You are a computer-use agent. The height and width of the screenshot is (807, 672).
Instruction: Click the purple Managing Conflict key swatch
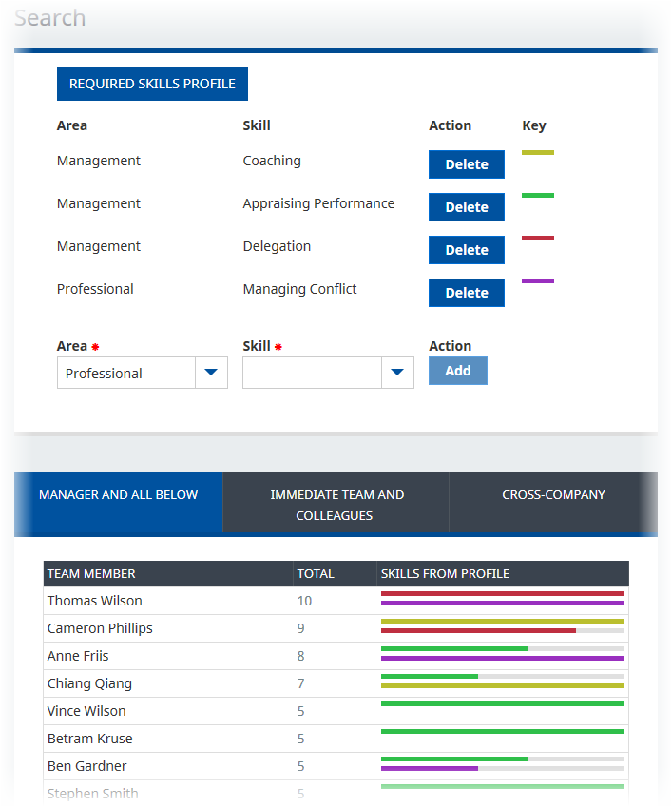538,280
